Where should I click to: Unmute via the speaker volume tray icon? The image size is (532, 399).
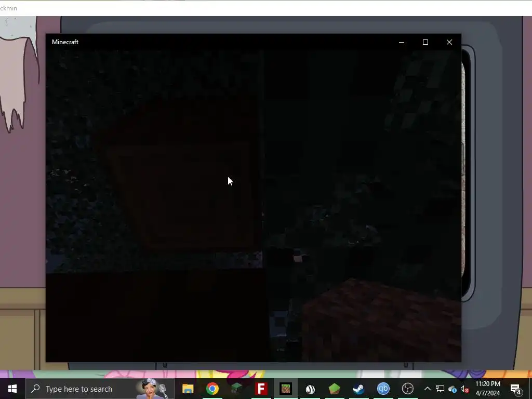[465, 389]
